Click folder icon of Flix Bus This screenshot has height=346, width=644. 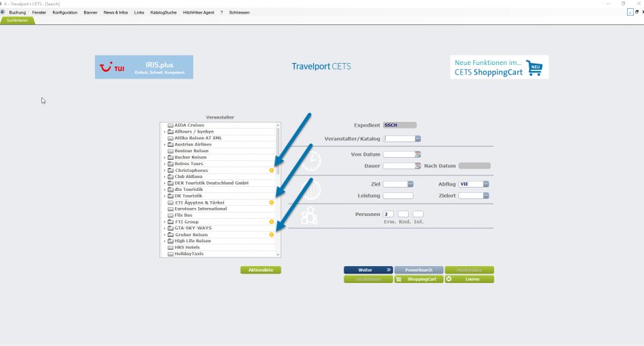pyautogui.click(x=170, y=215)
